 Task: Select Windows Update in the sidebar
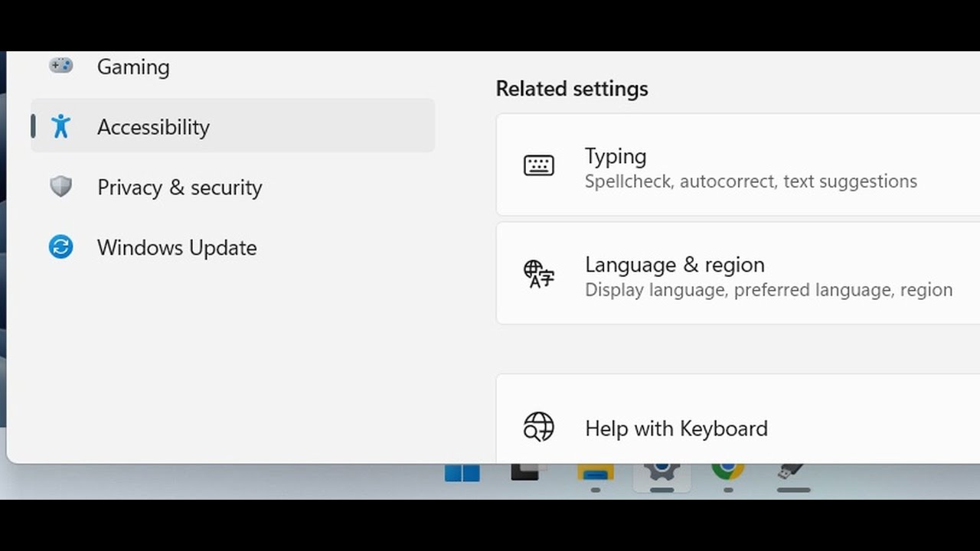pos(177,247)
